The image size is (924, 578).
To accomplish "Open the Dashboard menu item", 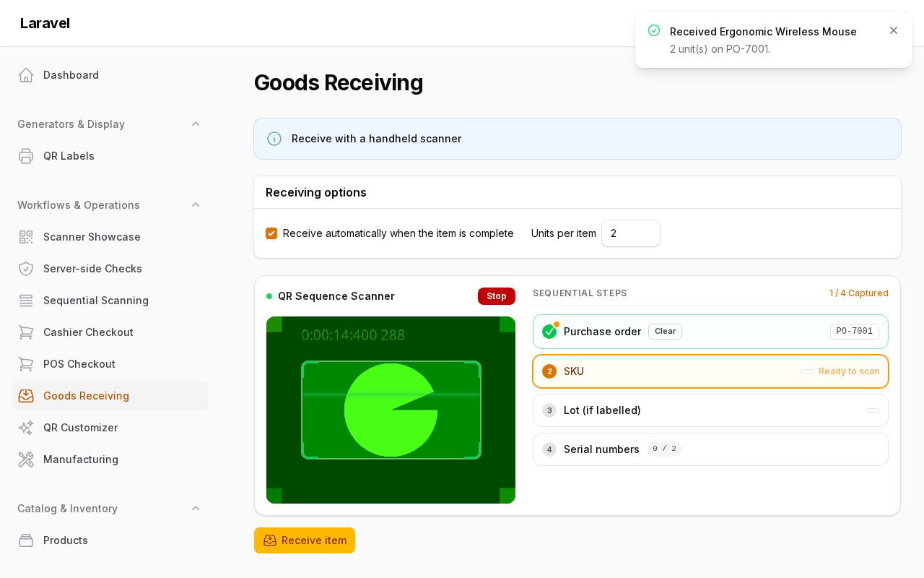I will 110,75.
